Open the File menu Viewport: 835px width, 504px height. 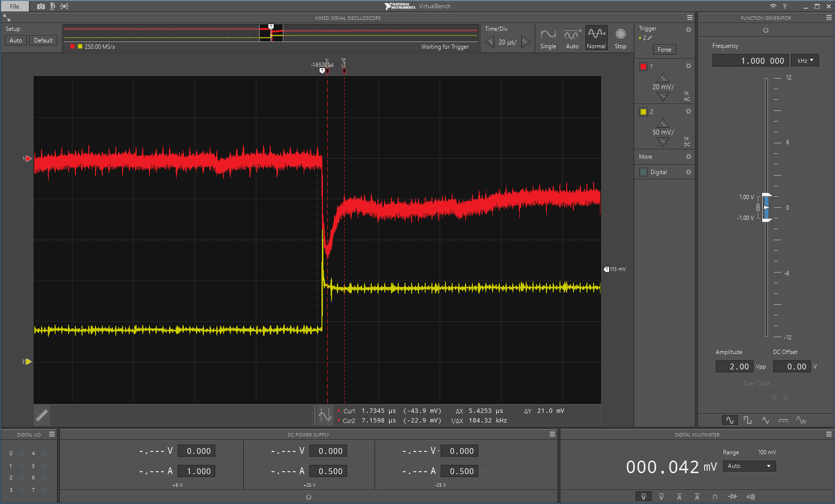pos(15,6)
